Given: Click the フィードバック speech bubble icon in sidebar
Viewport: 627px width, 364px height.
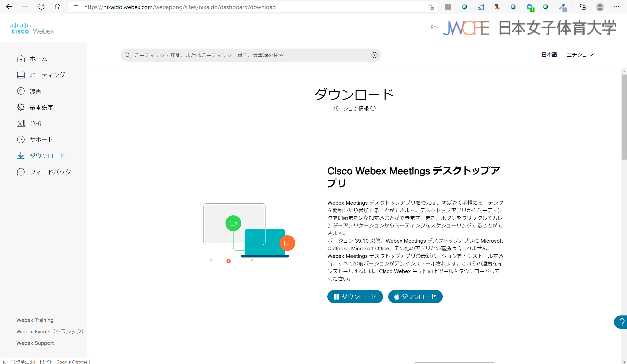Looking at the screenshot, I should (x=21, y=172).
